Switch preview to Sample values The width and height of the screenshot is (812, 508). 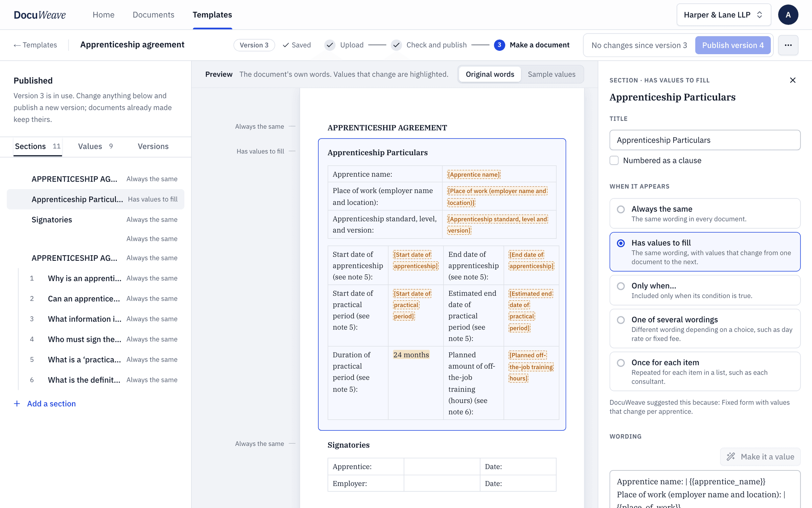551,74
